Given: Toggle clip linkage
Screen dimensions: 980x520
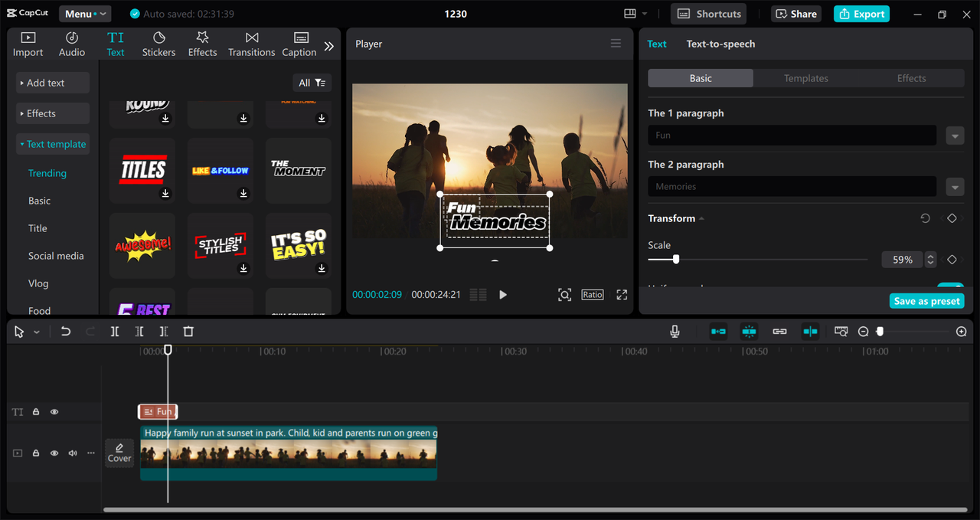Looking at the screenshot, I should (779, 332).
